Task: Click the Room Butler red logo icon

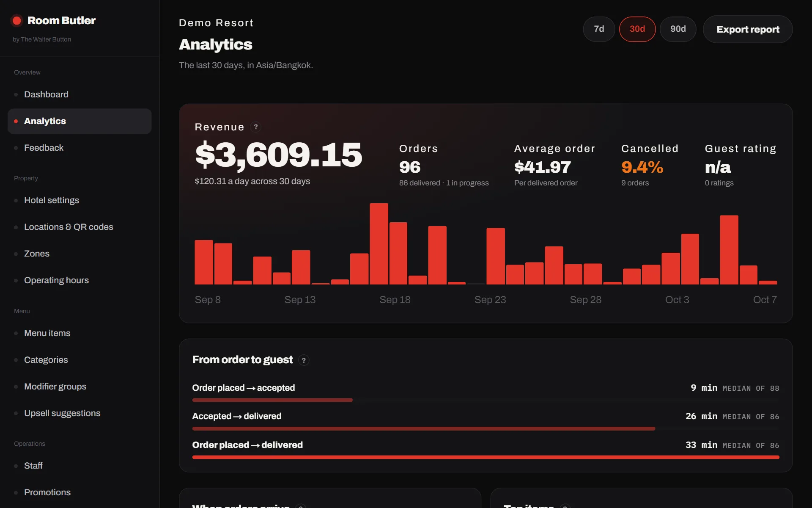Action: pyautogui.click(x=17, y=20)
